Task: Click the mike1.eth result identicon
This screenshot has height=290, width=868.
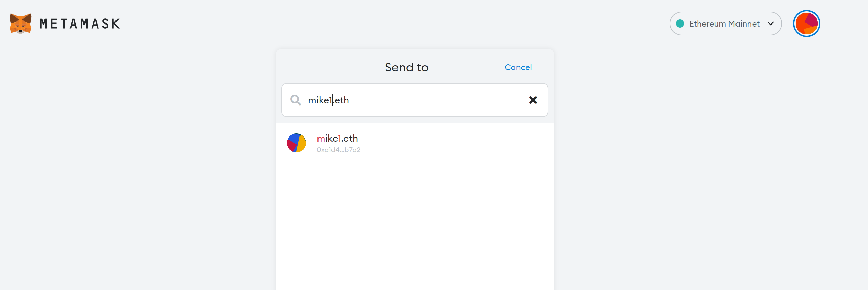Action: click(x=296, y=143)
